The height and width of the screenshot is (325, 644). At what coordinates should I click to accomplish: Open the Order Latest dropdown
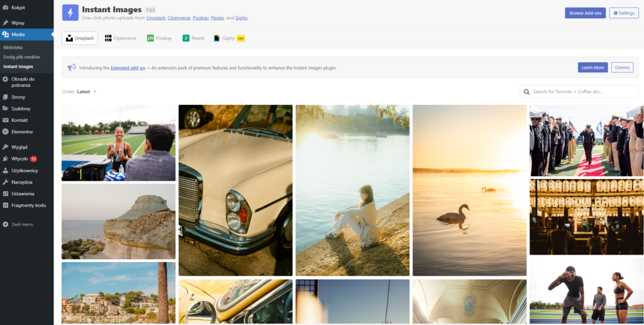coord(87,92)
